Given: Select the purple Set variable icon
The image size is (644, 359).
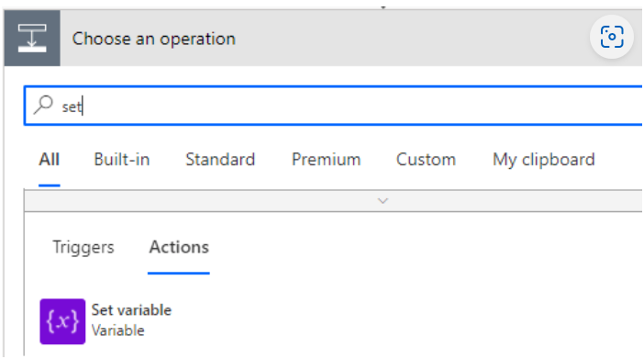Looking at the screenshot, I should pos(62,321).
